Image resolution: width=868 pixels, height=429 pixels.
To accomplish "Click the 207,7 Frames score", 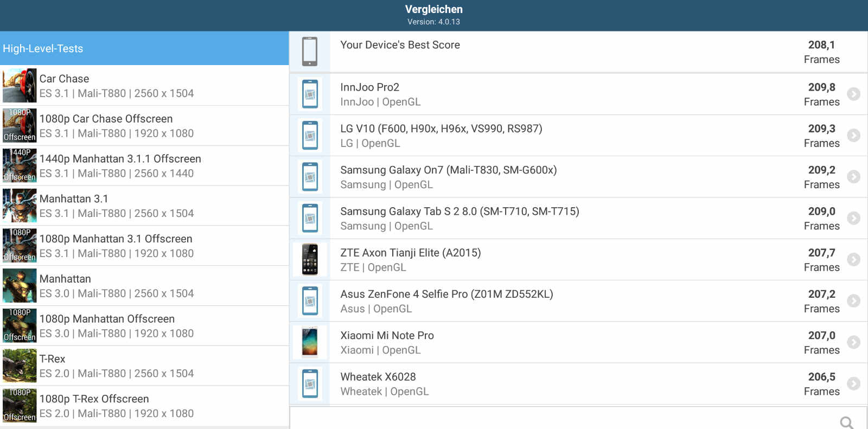I will coord(821,260).
